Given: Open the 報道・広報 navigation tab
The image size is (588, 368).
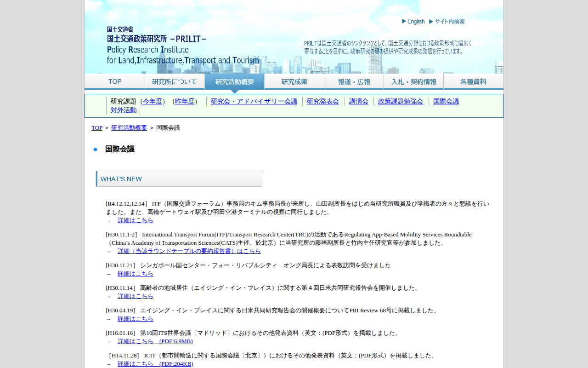Looking at the screenshot, I should tap(354, 81).
